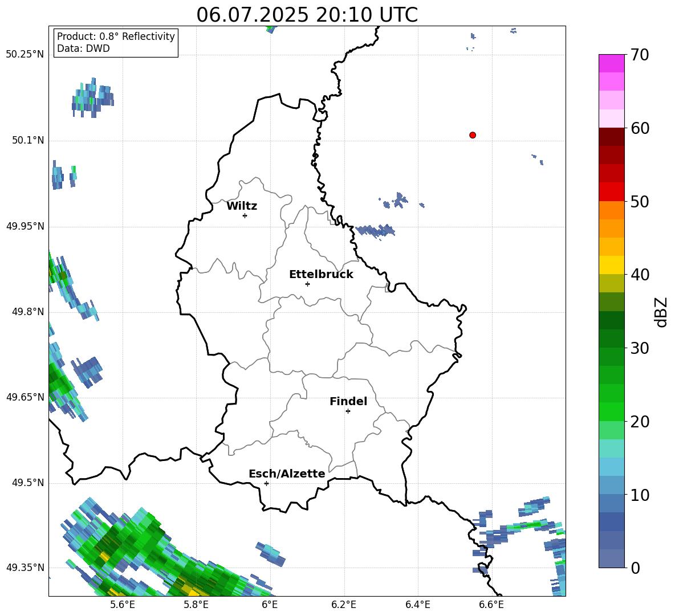
Task: Click the colorbar tick label 70
Action: (x=640, y=55)
